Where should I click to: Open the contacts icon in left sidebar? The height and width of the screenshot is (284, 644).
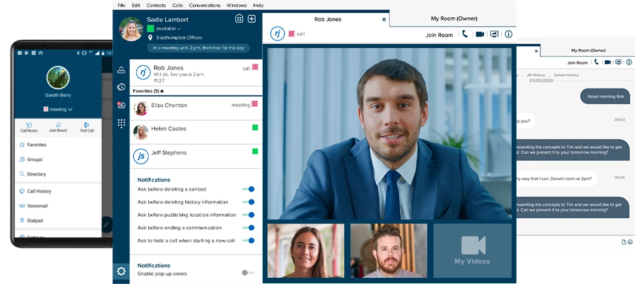[121, 70]
